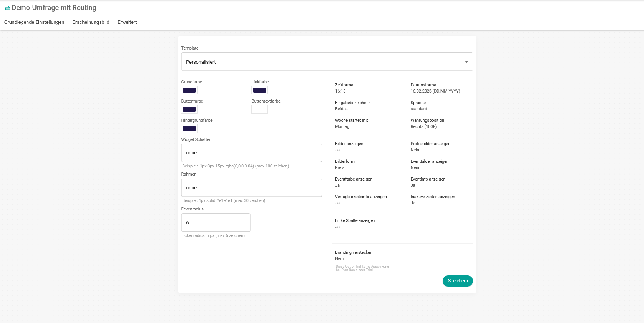Click the routing arrows icon beside the title
This screenshot has height=323, width=644.
click(7, 8)
